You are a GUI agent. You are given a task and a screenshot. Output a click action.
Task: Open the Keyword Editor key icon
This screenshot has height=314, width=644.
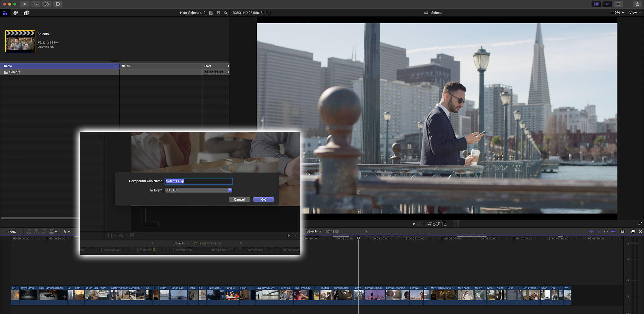coord(36,4)
